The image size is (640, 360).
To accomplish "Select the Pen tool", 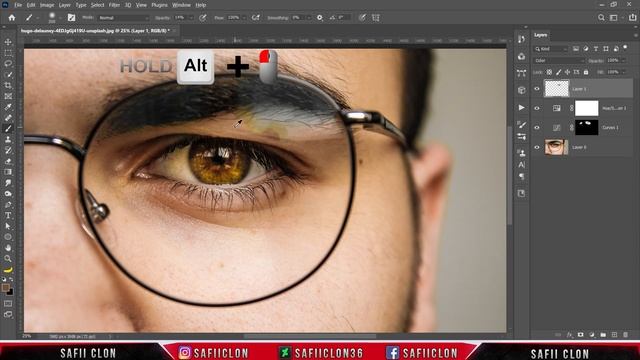I will coord(8,204).
